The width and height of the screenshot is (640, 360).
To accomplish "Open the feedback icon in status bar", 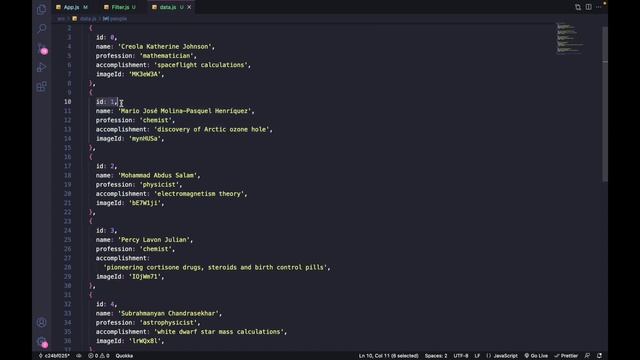I will [x=587, y=356].
